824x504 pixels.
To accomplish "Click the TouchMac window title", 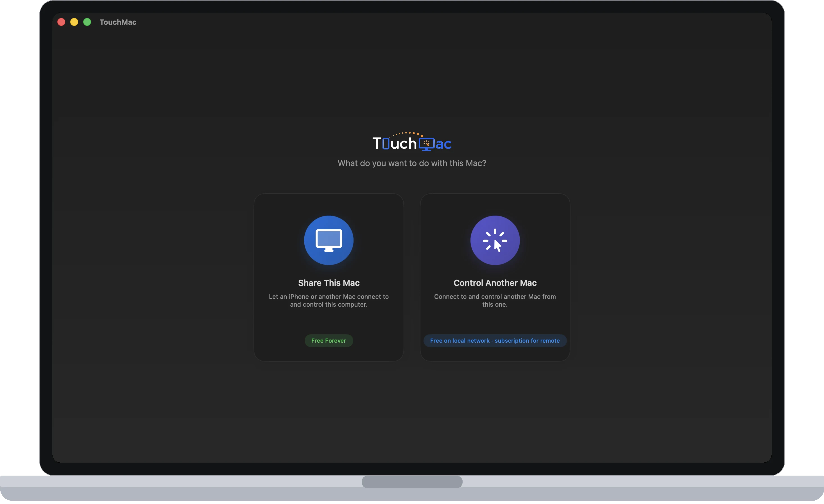I will pos(118,22).
